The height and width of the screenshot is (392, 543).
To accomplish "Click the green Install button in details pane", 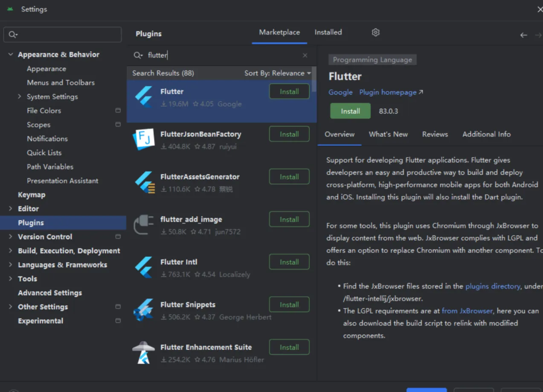I will click(x=350, y=111).
